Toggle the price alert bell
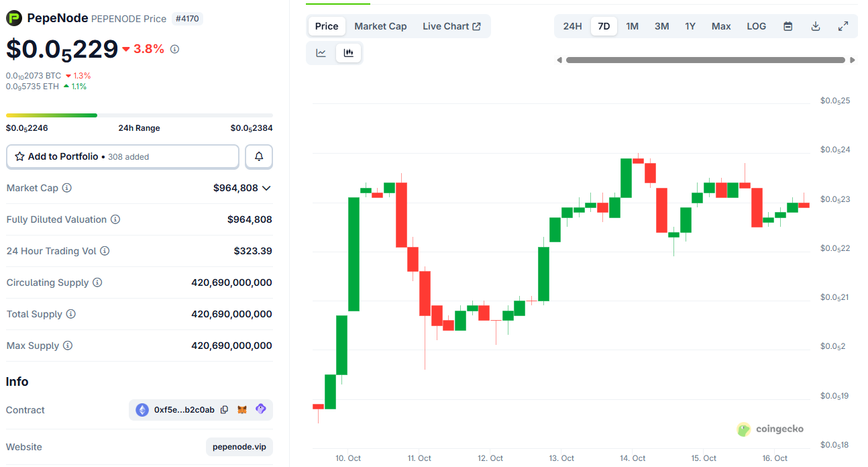 click(x=258, y=156)
